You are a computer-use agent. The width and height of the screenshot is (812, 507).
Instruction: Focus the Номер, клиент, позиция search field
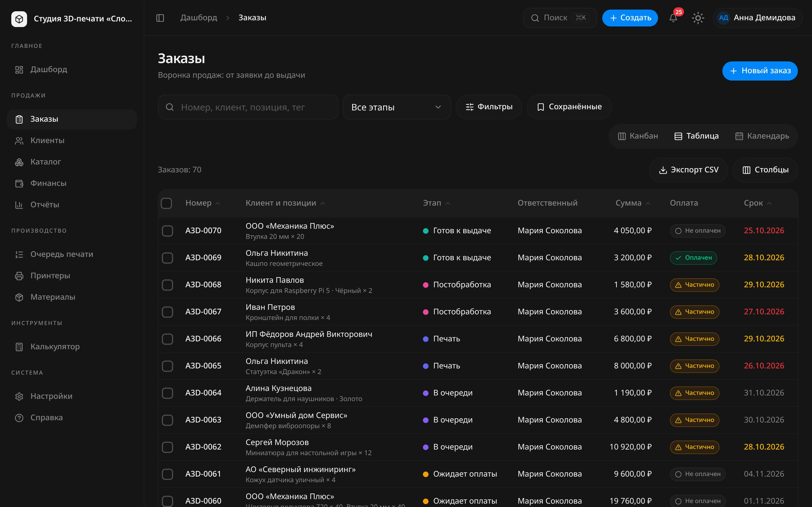(x=248, y=107)
